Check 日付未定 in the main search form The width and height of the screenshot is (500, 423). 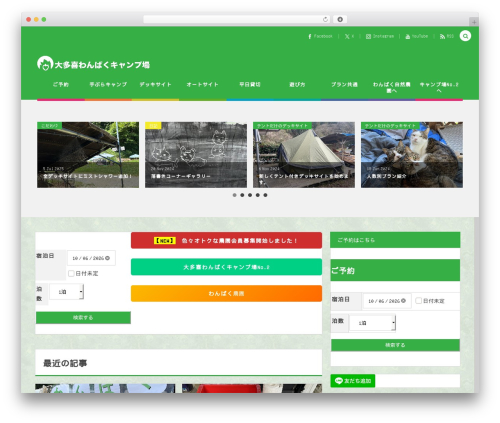click(71, 273)
